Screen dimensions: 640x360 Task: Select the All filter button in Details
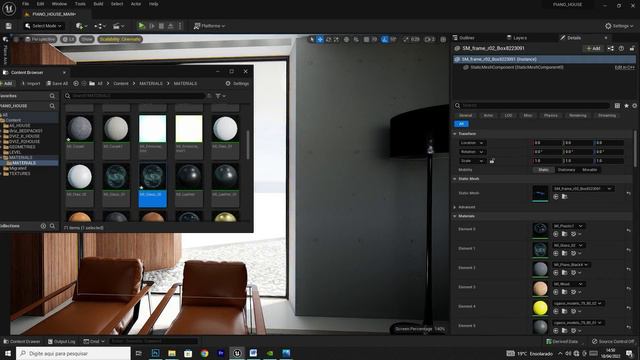(x=461, y=124)
